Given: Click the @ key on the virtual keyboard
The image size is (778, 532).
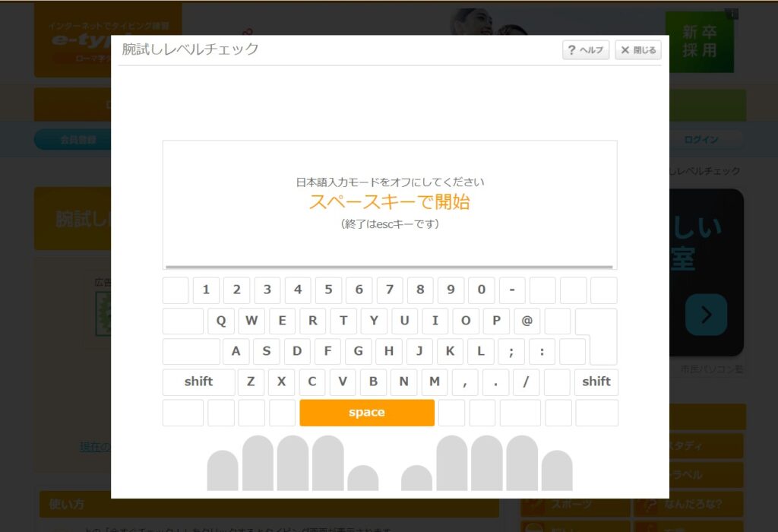Looking at the screenshot, I should point(527,321).
